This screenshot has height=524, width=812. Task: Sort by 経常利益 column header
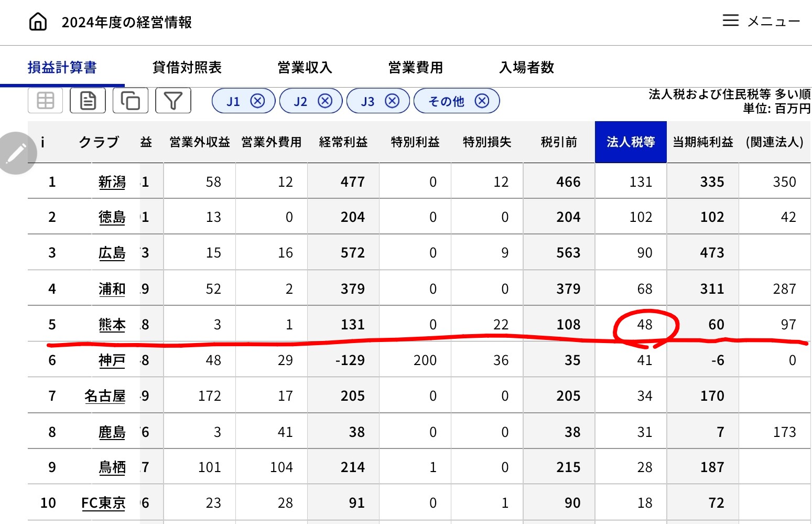343,142
